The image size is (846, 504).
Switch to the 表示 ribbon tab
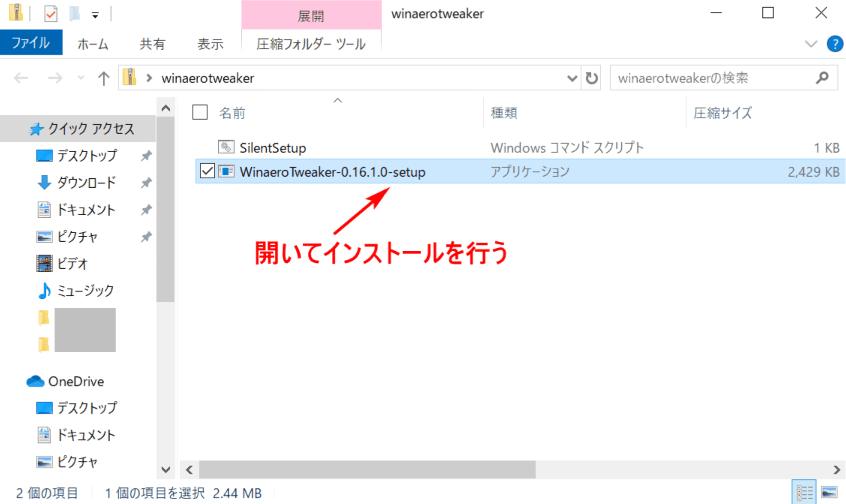(x=210, y=44)
